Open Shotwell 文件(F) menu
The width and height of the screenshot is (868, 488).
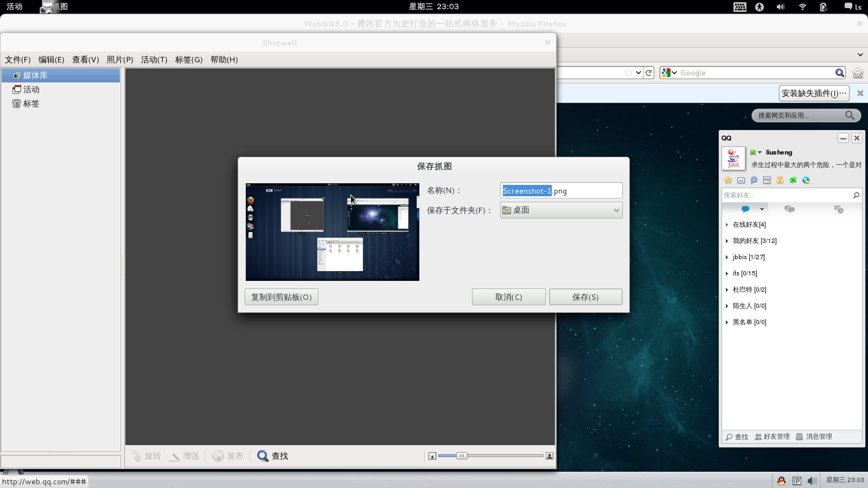[x=18, y=60]
